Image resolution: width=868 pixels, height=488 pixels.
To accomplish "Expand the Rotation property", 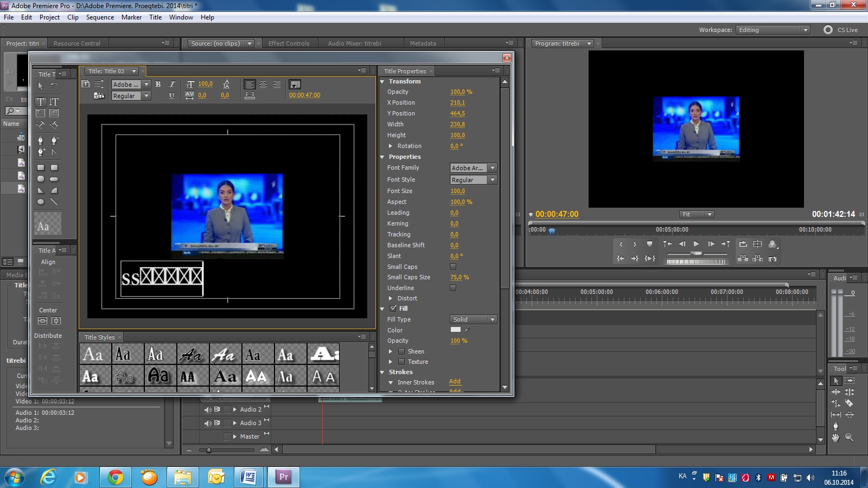I will [391, 146].
